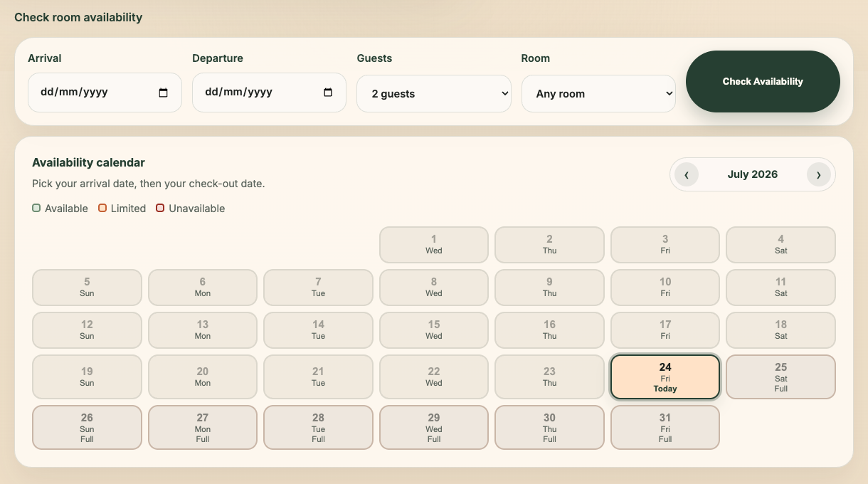Click day 21 Tue
The image size is (868, 484).
coord(318,377)
